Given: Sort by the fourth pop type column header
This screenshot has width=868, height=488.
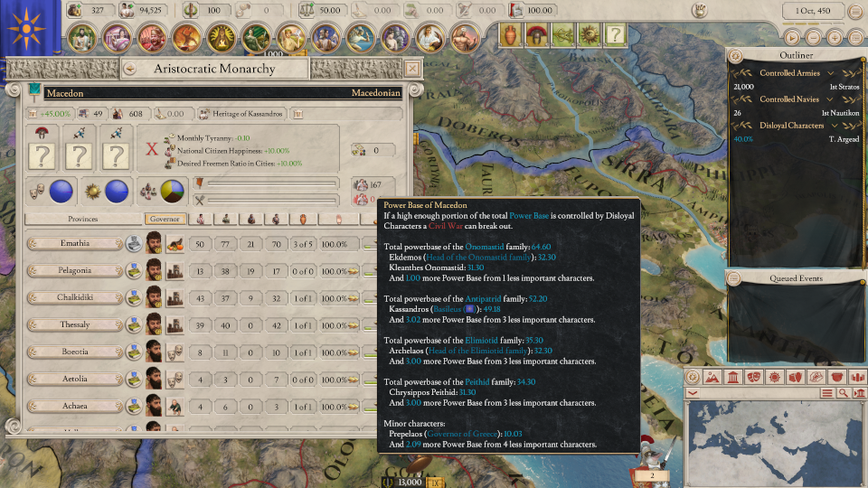Looking at the screenshot, I should tap(277, 219).
